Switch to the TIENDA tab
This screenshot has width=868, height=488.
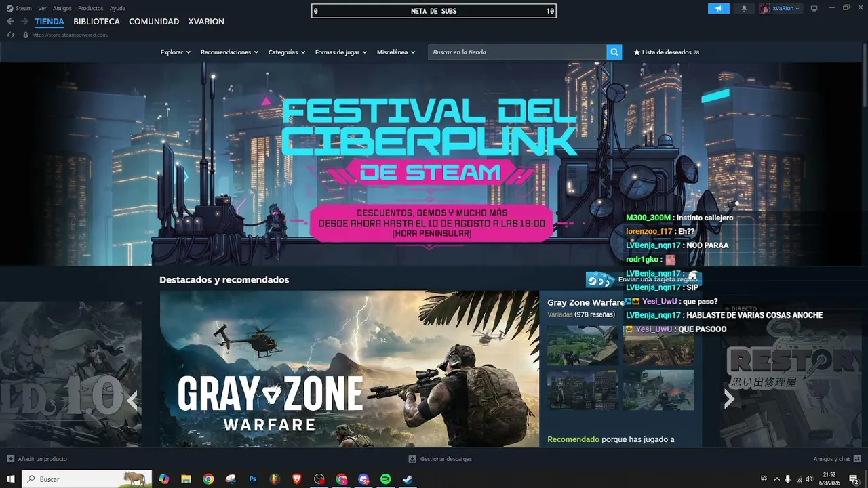[x=50, y=22]
